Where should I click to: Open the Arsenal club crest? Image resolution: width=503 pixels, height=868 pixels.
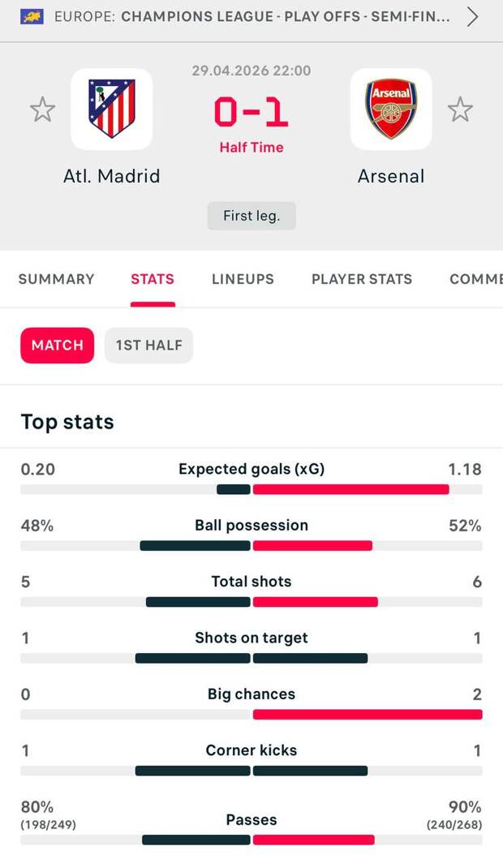[391, 109]
